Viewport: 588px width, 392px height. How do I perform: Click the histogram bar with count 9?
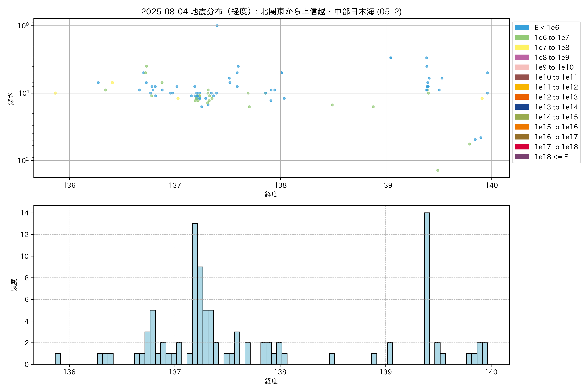200,315
